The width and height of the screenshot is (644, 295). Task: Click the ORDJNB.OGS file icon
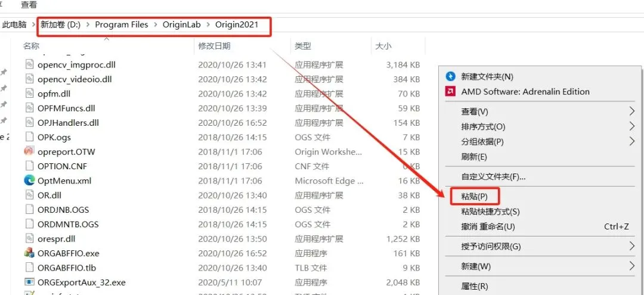coord(29,209)
